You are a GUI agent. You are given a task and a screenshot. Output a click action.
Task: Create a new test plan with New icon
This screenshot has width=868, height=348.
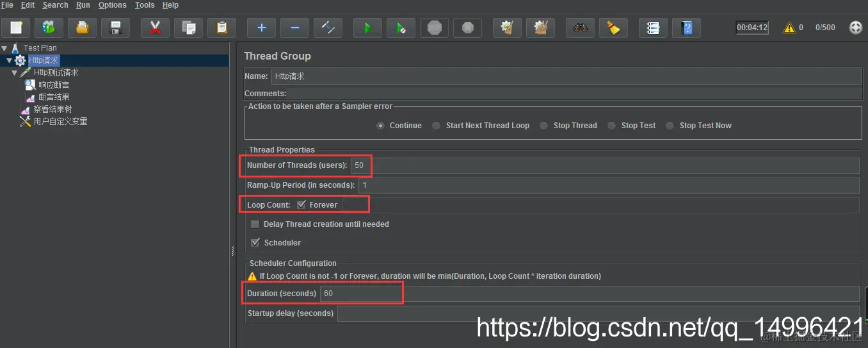[16, 28]
